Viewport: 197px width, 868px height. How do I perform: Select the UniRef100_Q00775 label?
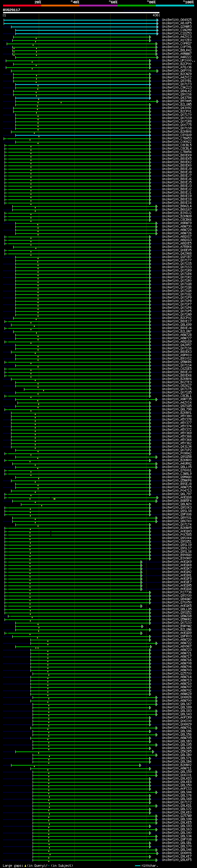pos(177,125)
